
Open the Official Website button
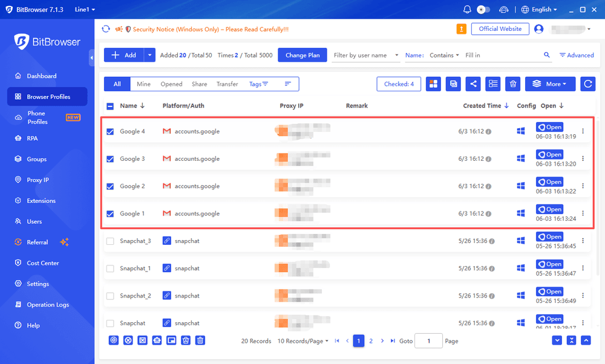pos(500,29)
